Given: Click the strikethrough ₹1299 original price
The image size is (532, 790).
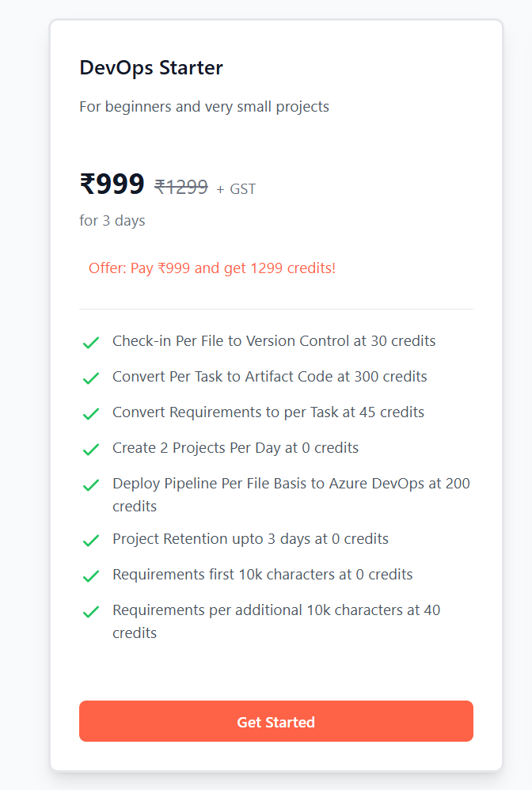Looking at the screenshot, I should (181, 188).
